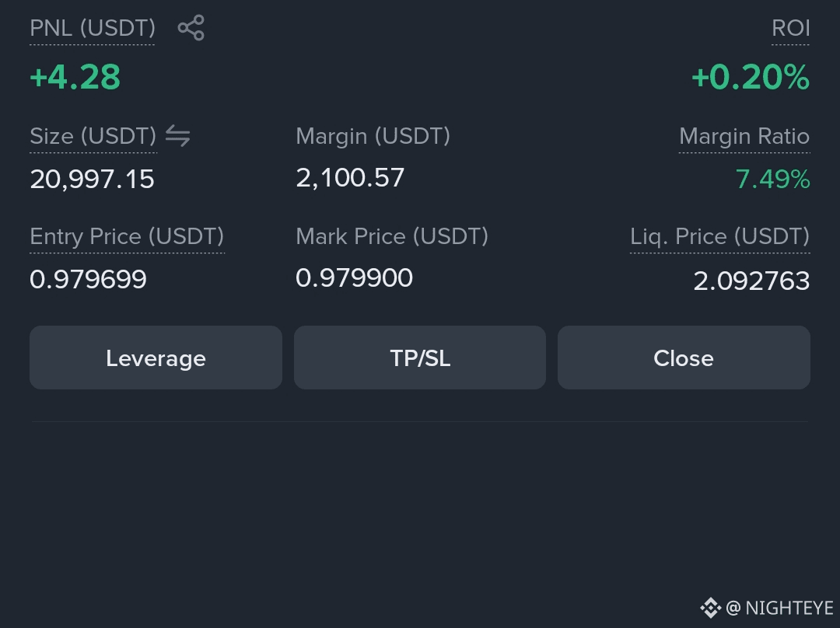
Task: Click the Mark Price (USDT) label
Action: click(x=392, y=236)
